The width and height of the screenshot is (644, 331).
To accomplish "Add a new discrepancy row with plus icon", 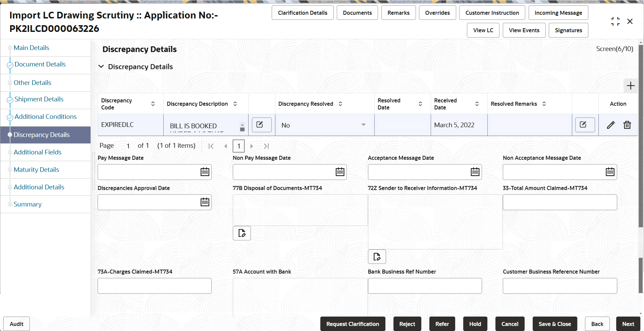I will point(631,86).
